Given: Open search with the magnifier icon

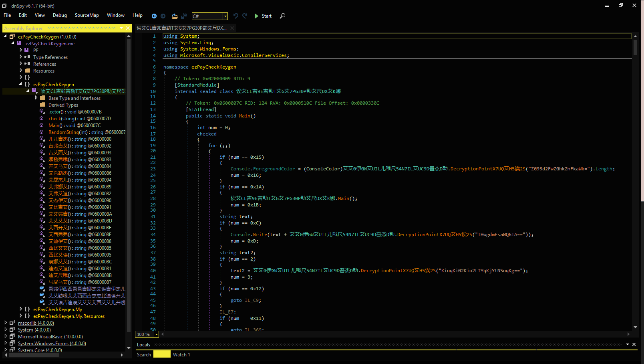Looking at the screenshot, I should (x=282, y=16).
